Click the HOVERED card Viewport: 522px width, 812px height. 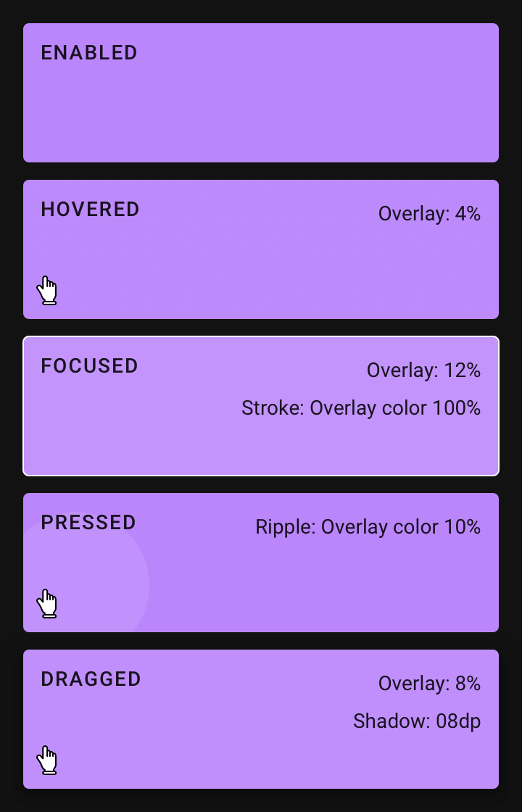(261, 249)
